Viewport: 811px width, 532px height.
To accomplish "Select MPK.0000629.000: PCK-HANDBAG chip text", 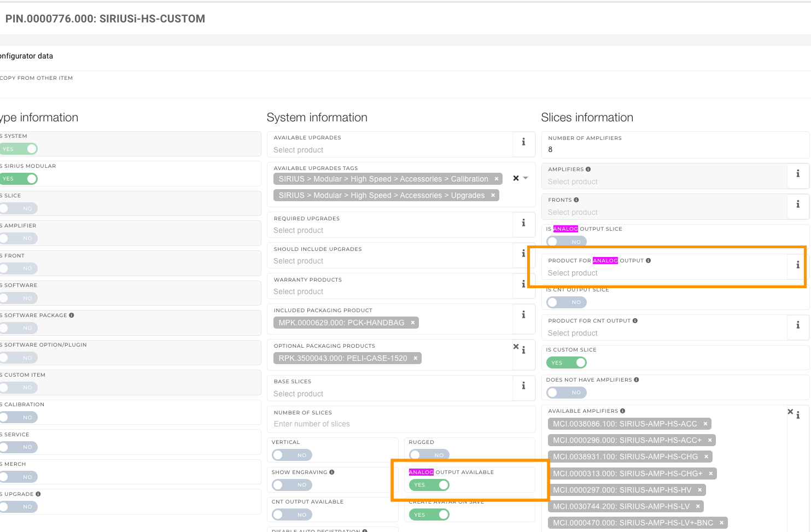I will click(x=341, y=323).
